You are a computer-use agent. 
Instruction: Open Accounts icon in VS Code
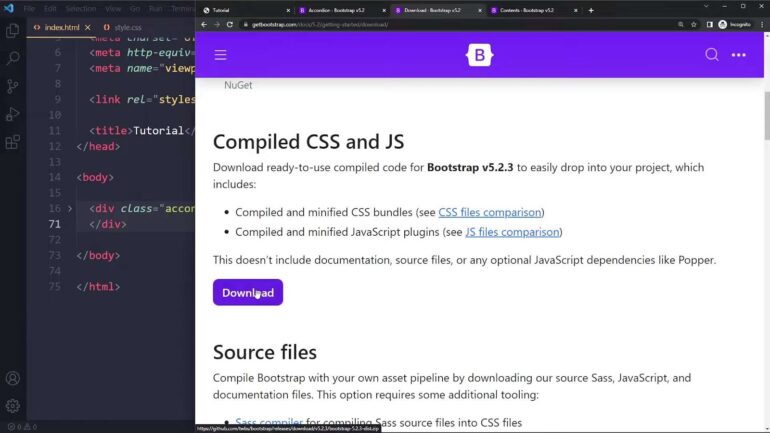[13, 378]
